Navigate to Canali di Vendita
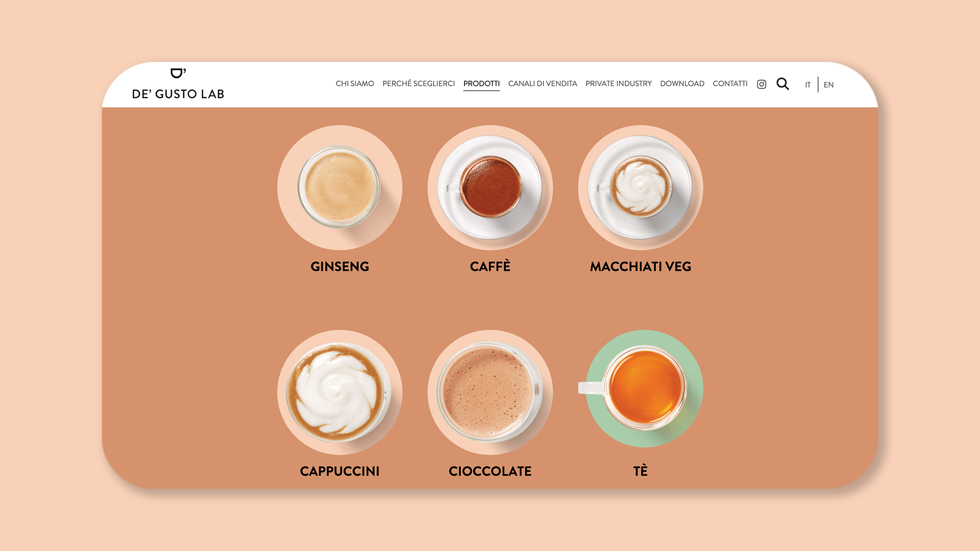 [542, 84]
